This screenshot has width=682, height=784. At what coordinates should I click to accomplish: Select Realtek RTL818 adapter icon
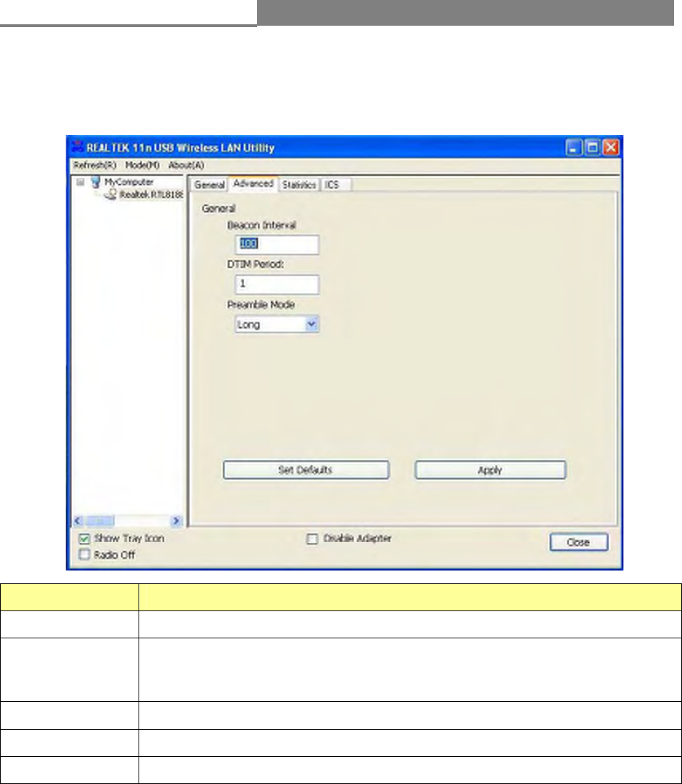click(x=111, y=194)
